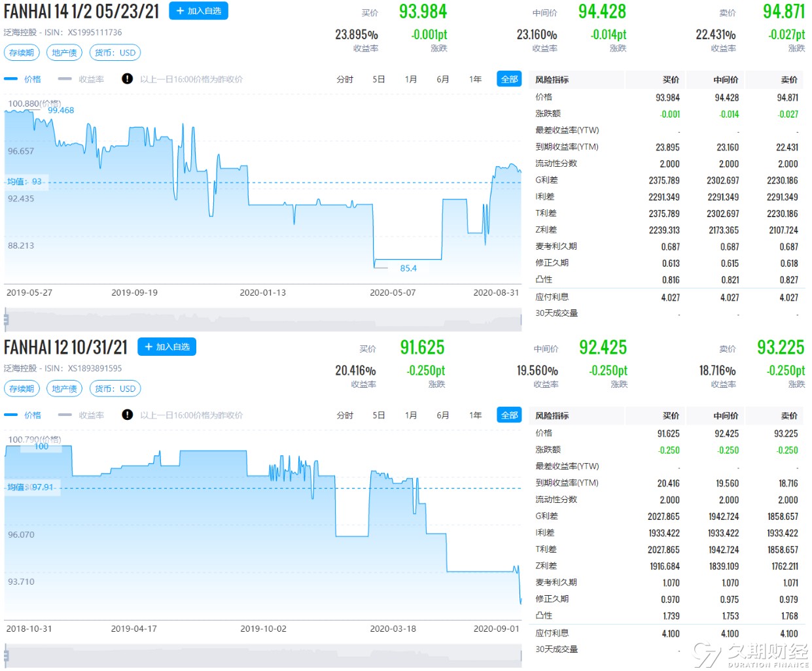Click G利差 bid value 2027.865
Viewport: 812px width, 671px height.
coord(664,517)
